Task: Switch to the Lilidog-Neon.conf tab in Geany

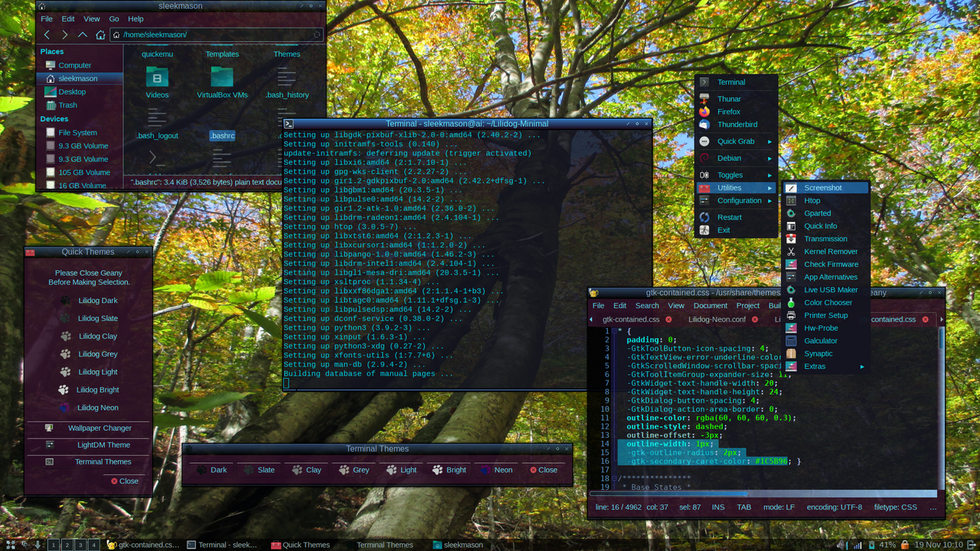Action: pos(717,320)
